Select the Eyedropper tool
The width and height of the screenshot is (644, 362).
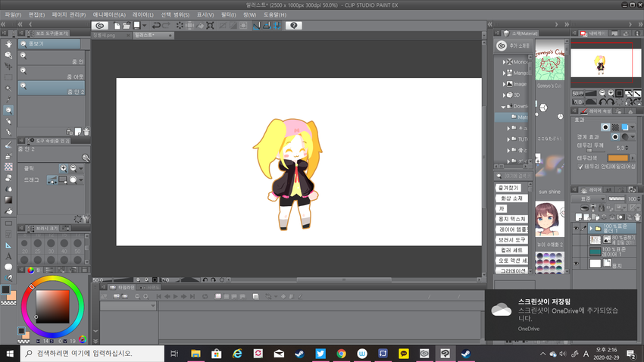(8, 99)
